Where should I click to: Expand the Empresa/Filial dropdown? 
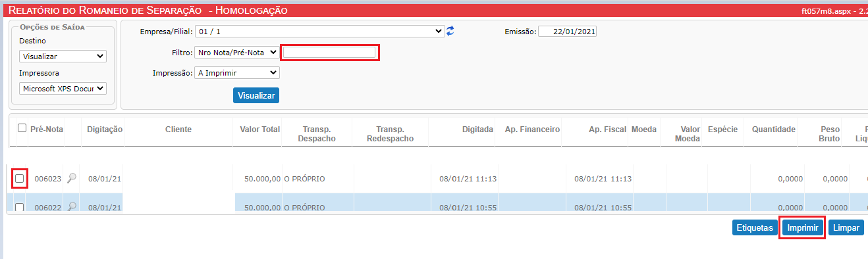tap(319, 31)
